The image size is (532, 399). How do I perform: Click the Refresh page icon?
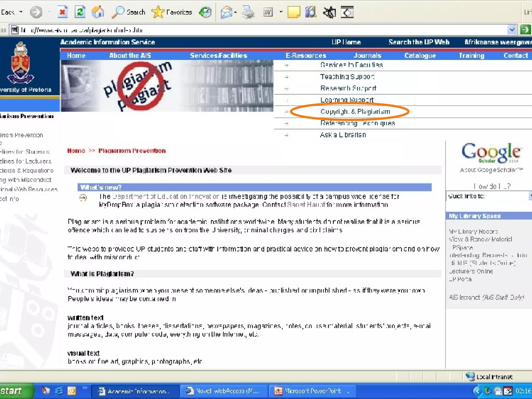pos(80,12)
